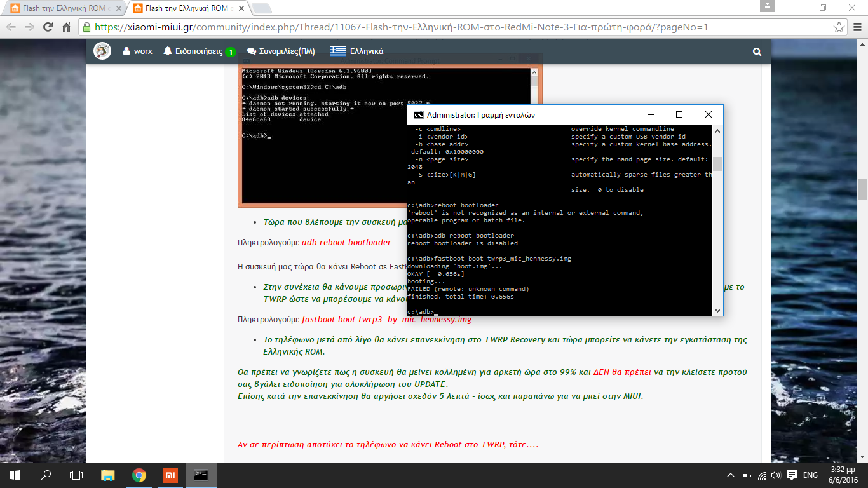Screen dimensions: 868x488
Task: Click the site search magnifier icon
Action: click(x=756, y=51)
